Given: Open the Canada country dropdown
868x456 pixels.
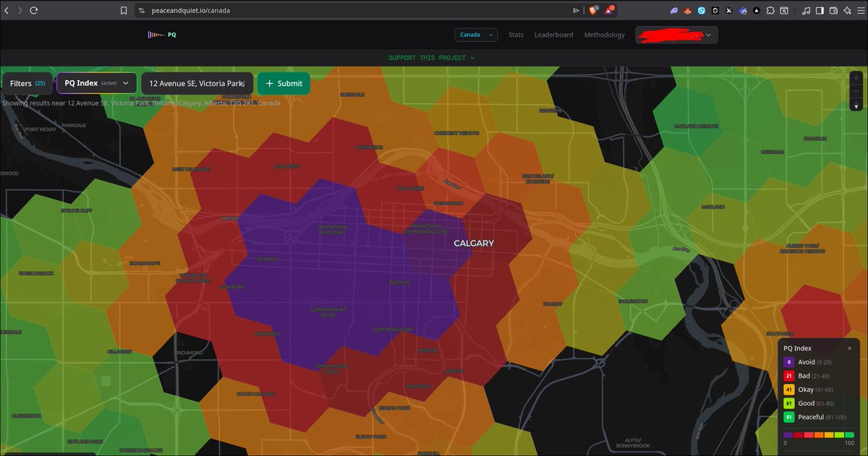Looking at the screenshot, I should tap(476, 35).
